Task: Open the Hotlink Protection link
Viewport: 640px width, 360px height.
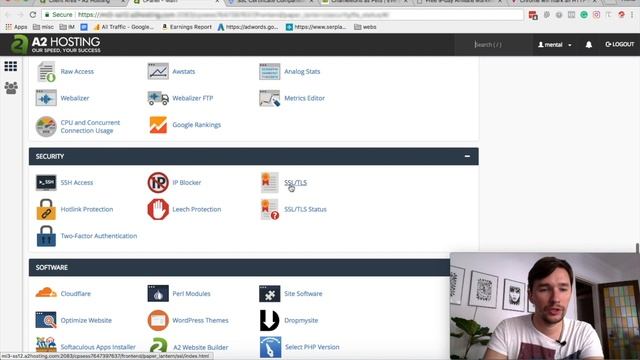Action: click(87, 209)
